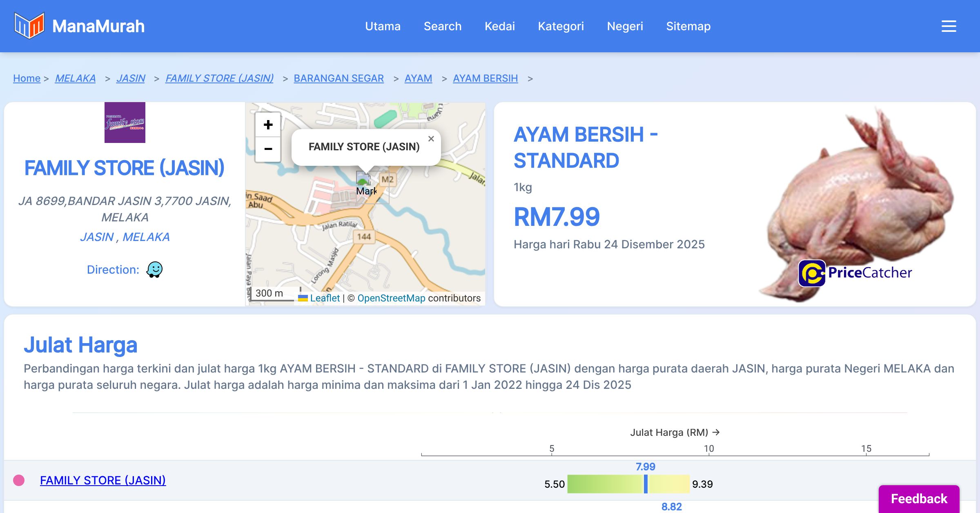Go to the Kategori page
The width and height of the screenshot is (980, 513).
pos(561,26)
